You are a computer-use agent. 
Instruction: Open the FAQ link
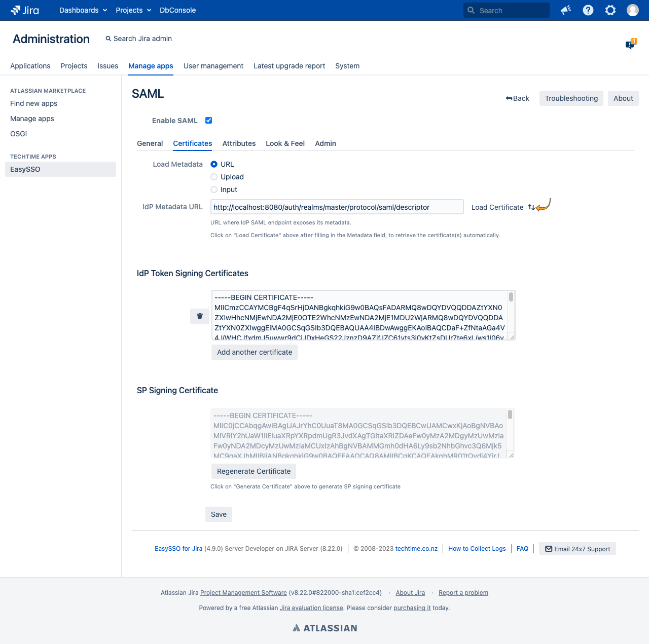[x=522, y=549]
